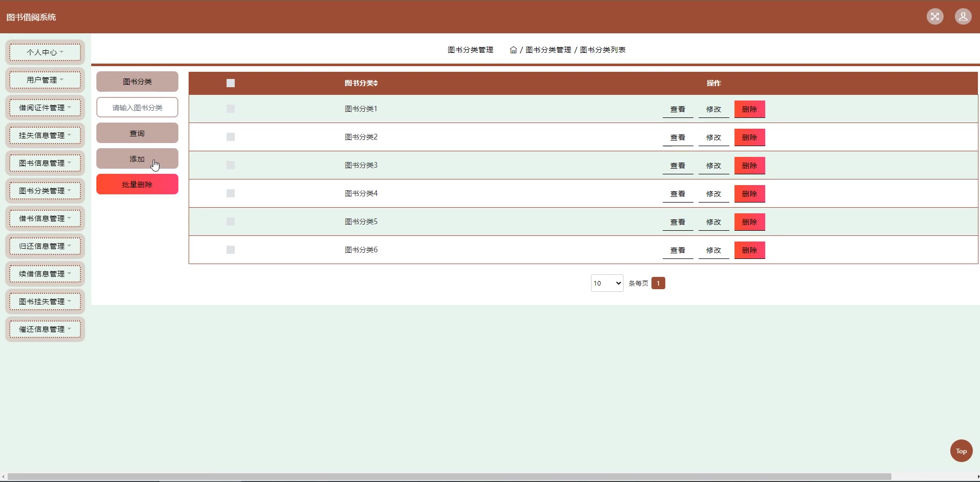
Task: Edit 图书分类1 with 修改 button
Action: click(713, 109)
